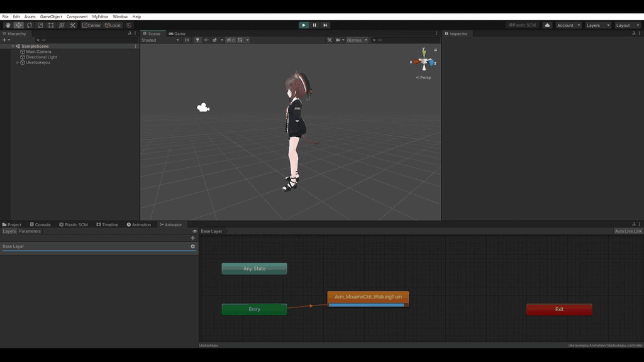Select the Hand tool in the toolbar
644x362 pixels.
[8, 25]
